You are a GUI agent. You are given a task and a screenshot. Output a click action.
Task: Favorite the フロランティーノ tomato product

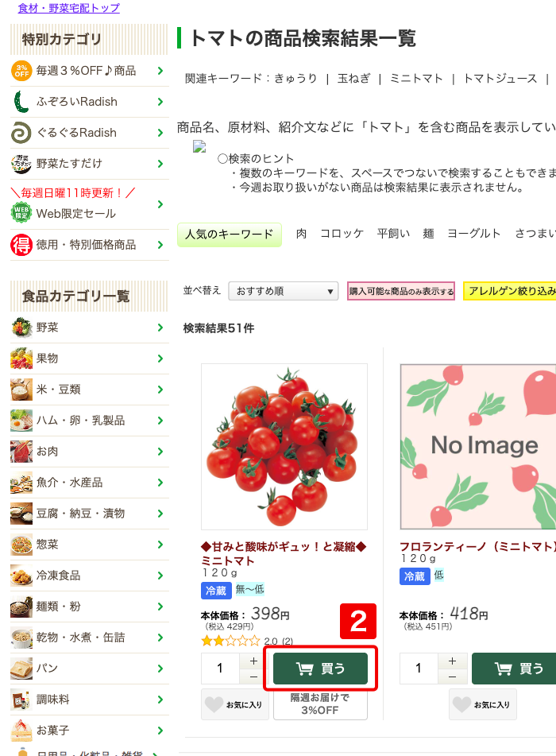point(483,704)
